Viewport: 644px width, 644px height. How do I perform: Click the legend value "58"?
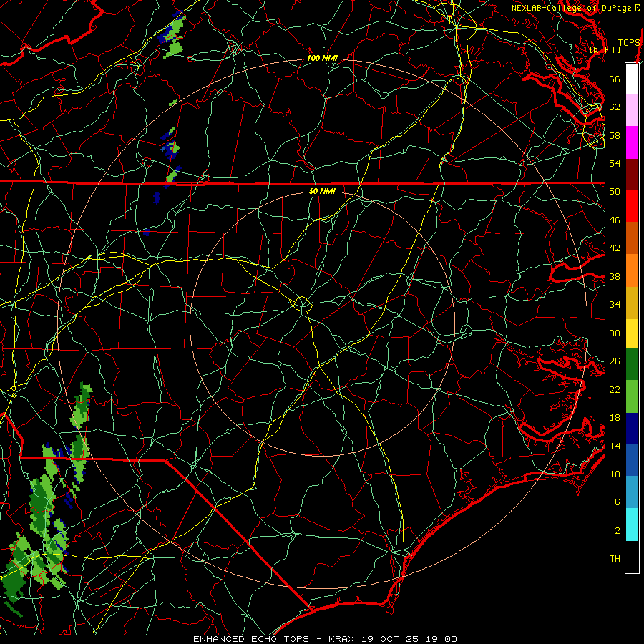pos(615,135)
